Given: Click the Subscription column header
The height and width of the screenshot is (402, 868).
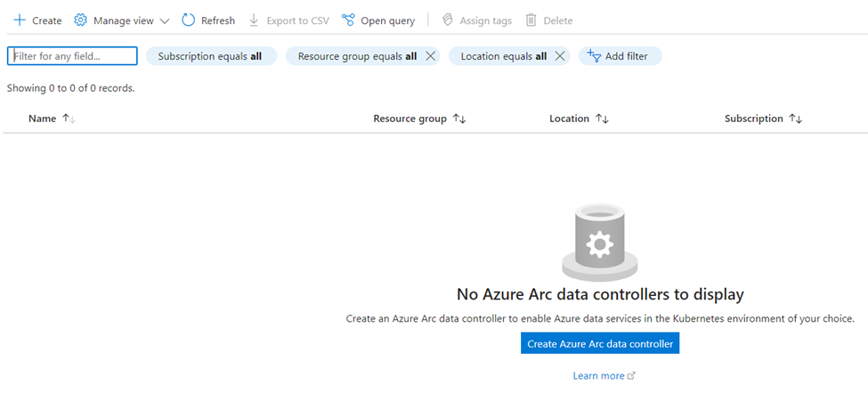Looking at the screenshot, I should click(x=753, y=119).
